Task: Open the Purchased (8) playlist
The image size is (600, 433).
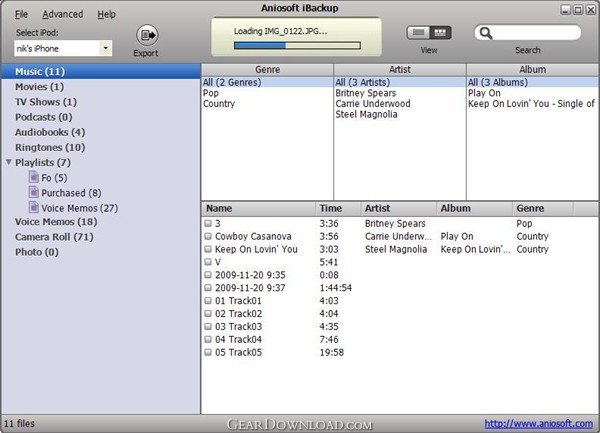Action: point(101,193)
